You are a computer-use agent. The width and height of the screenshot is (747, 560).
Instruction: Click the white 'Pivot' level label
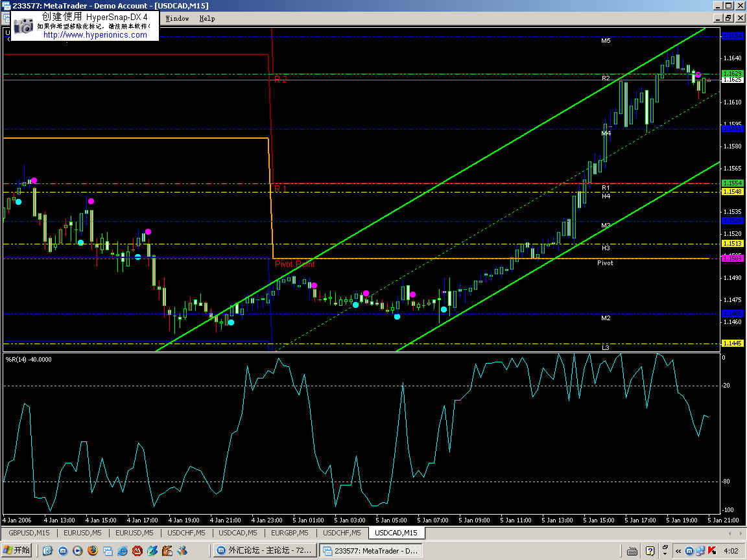tap(605, 263)
